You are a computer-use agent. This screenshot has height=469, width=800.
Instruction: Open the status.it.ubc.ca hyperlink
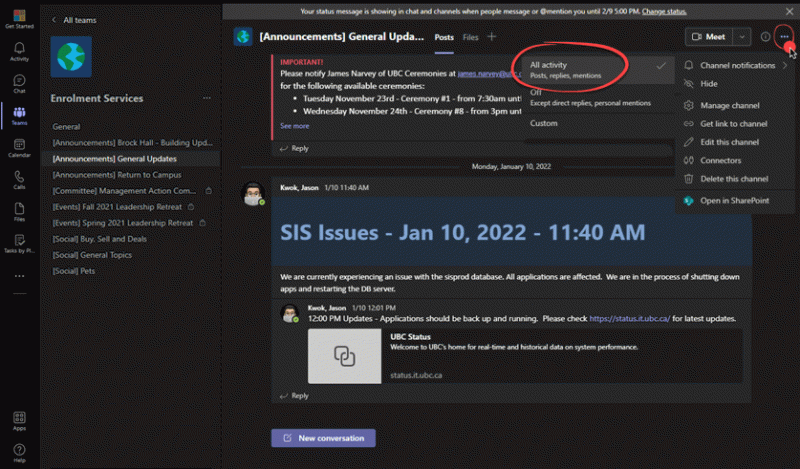pyautogui.click(x=630, y=318)
